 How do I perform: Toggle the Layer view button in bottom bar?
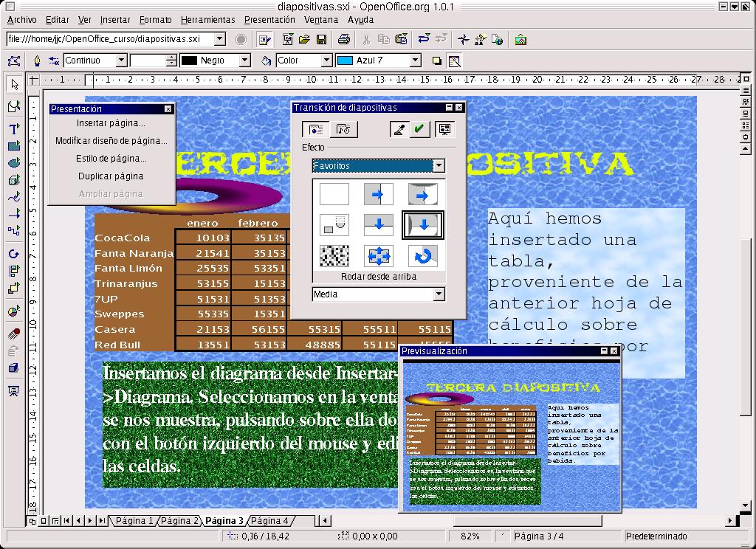pos(55,521)
